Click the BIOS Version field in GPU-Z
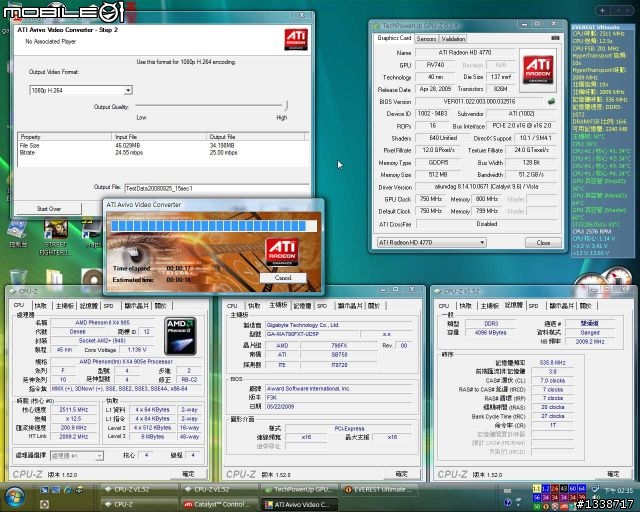 [479, 102]
